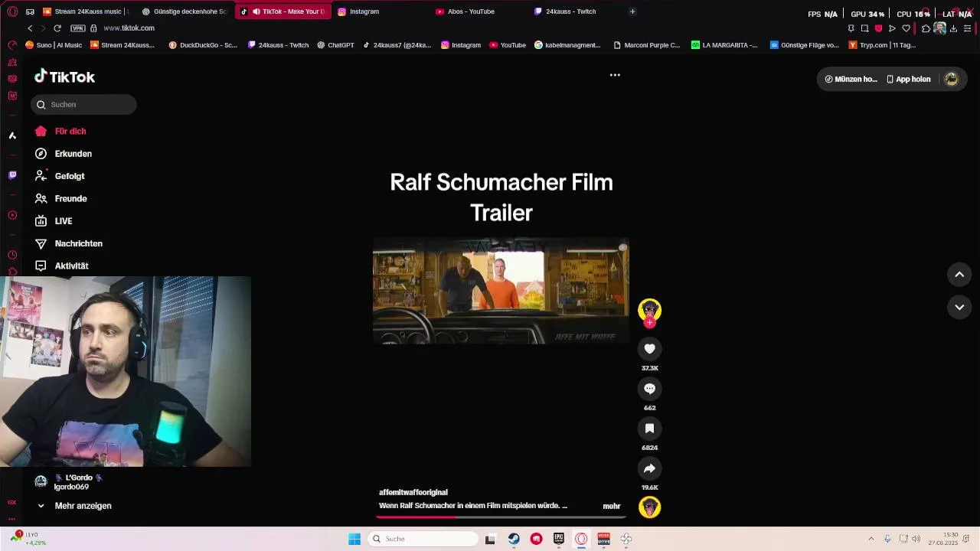
Task: Go to next video with down arrow
Action: pos(959,307)
